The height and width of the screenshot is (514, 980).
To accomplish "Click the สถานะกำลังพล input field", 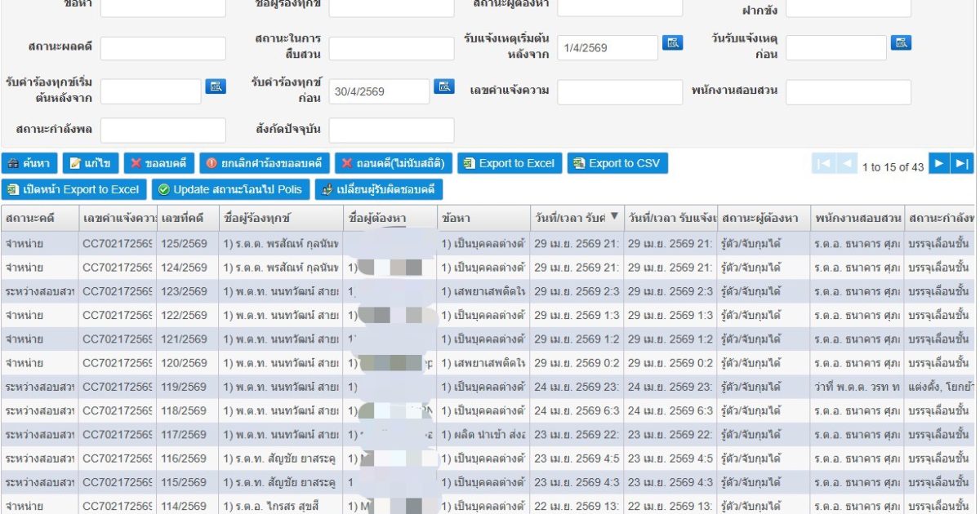I will (x=163, y=130).
